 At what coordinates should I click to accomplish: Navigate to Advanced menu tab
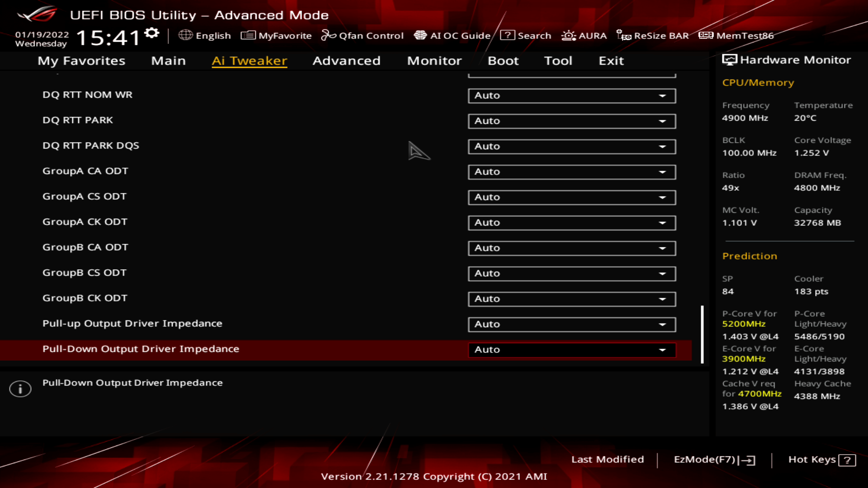(346, 60)
